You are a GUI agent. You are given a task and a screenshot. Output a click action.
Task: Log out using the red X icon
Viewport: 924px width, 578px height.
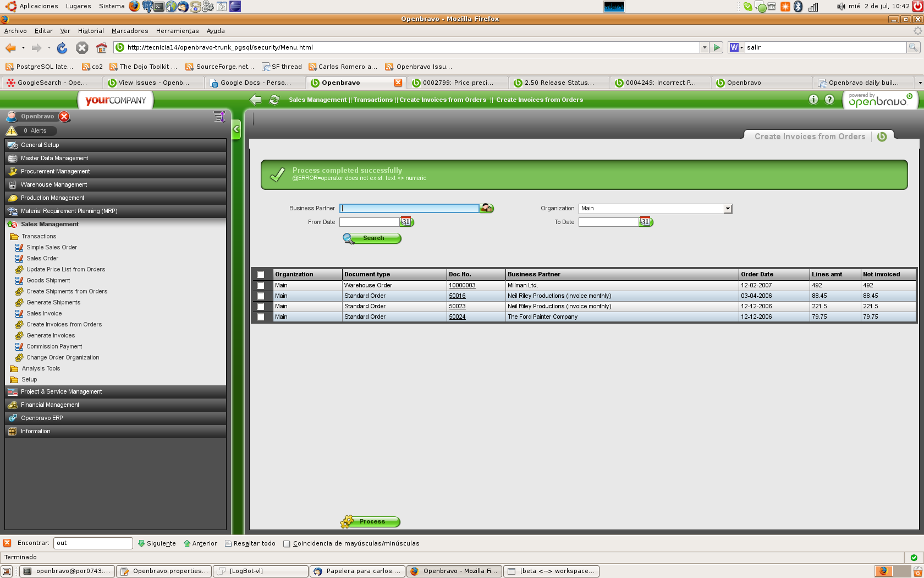[64, 117]
